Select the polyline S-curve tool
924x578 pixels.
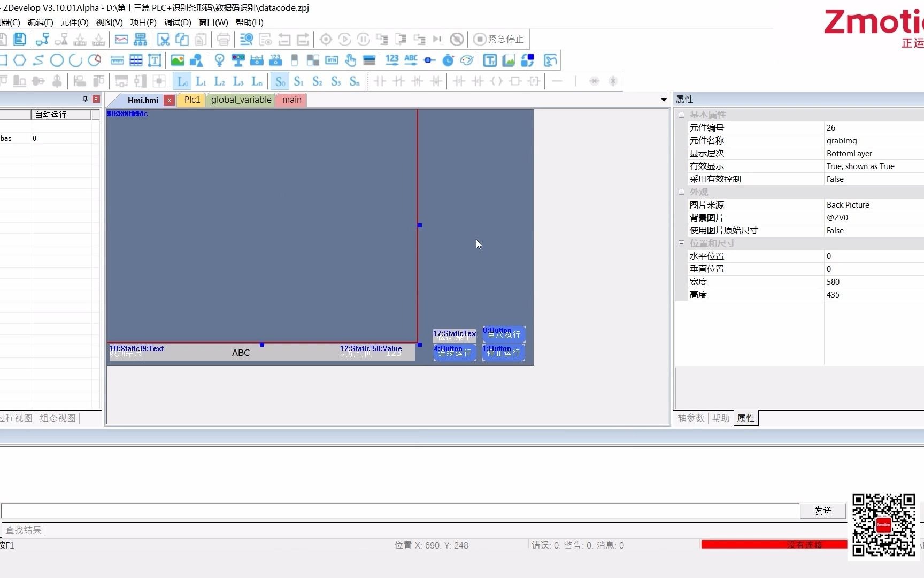[38, 60]
